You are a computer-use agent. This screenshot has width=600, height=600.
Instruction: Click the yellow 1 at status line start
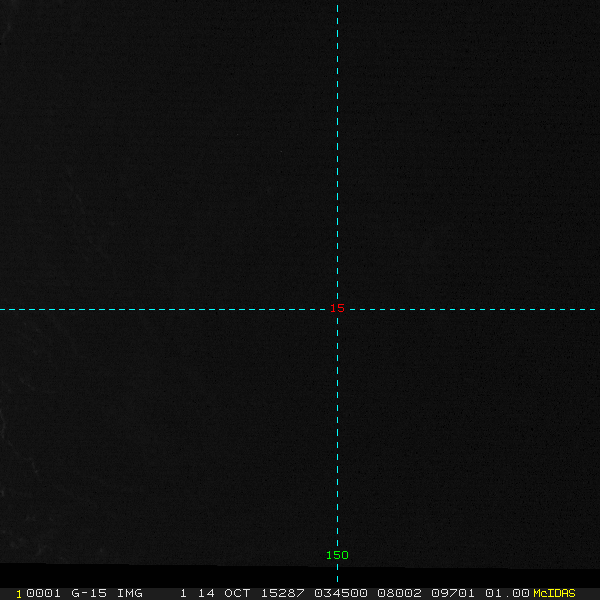[19, 593]
